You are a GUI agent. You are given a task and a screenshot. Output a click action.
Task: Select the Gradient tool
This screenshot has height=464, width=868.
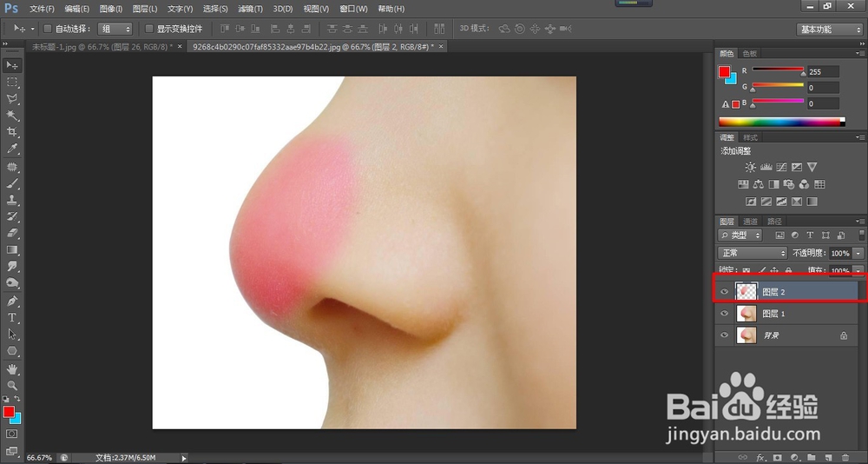pyautogui.click(x=12, y=250)
